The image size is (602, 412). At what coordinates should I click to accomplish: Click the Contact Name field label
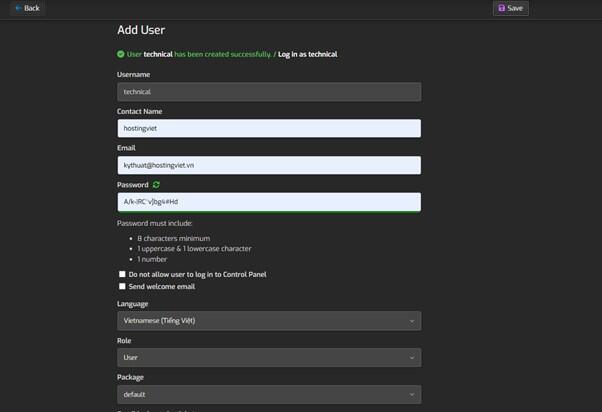[139, 111]
